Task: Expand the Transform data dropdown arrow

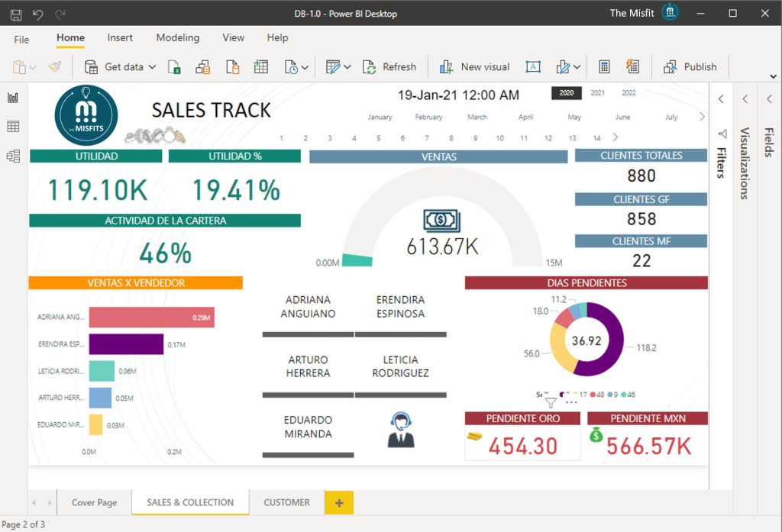Action: 346,66
